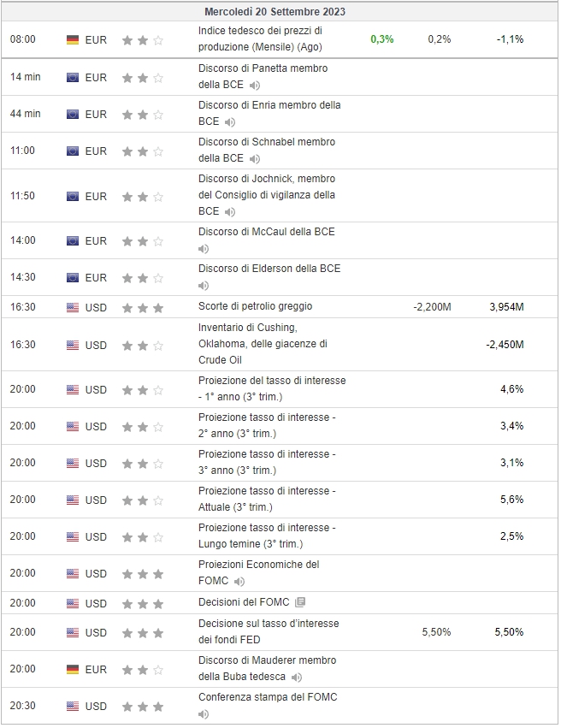This screenshot has width=561, height=728.
Task: Open Indice tedesco dei prezzi di produzione event
Action: click(x=260, y=38)
